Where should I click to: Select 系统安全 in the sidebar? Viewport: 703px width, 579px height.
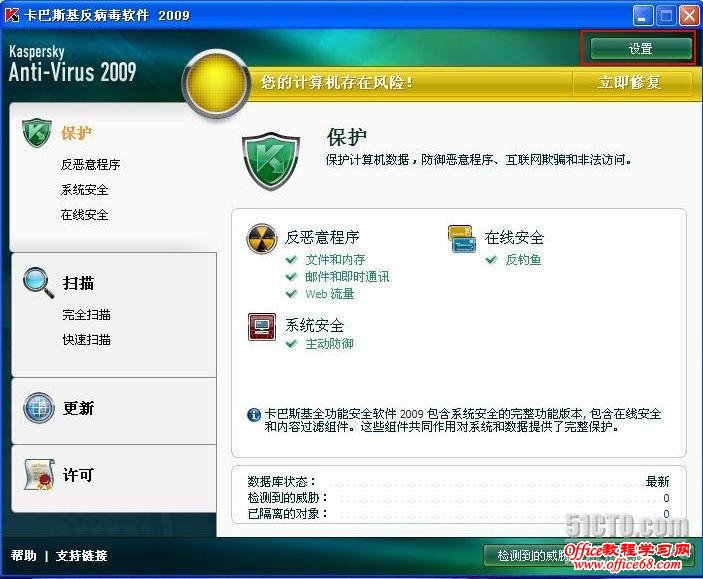click(84, 190)
